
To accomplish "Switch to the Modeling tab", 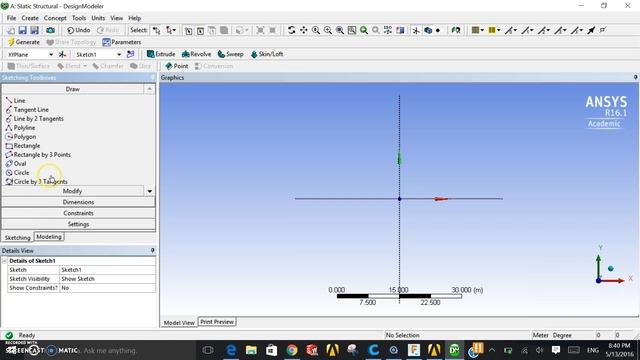I will [x=49, y=237].
